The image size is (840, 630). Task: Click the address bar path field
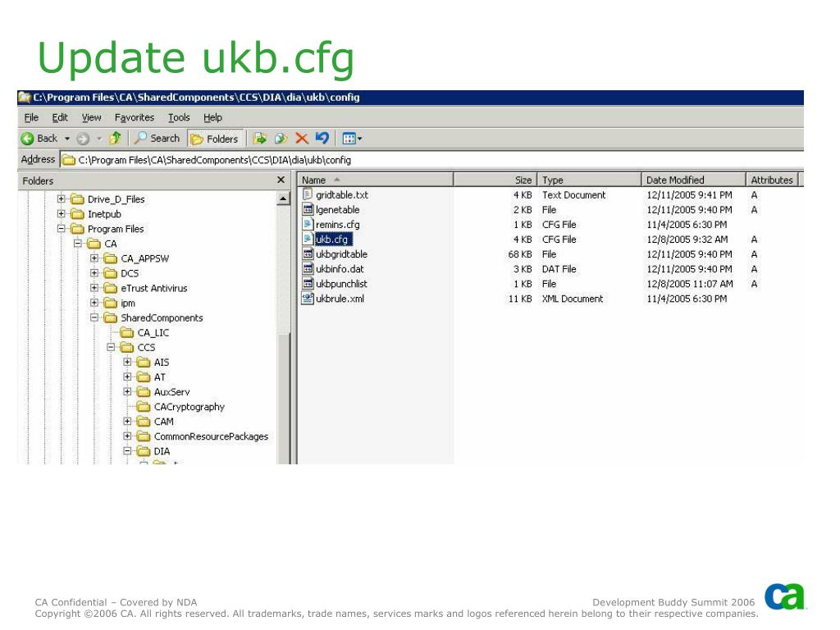pyautogui.click(x=431, y=160)
